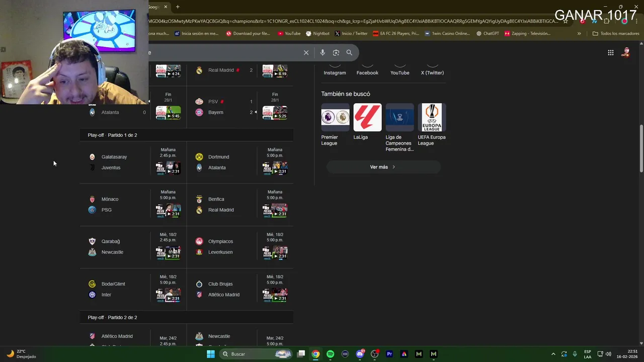Click the Galatasaray team crest

pyautogui.click(x=92, y=157)
